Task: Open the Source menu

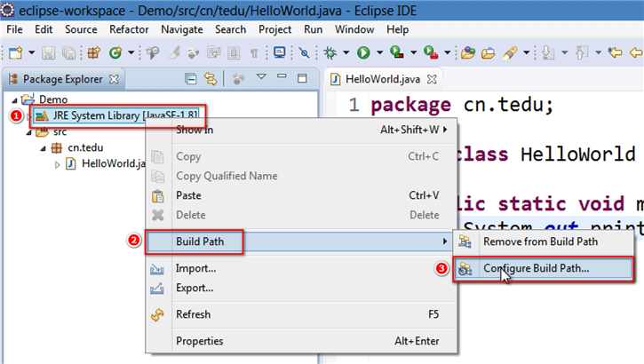Action: (x=81, y=29)
